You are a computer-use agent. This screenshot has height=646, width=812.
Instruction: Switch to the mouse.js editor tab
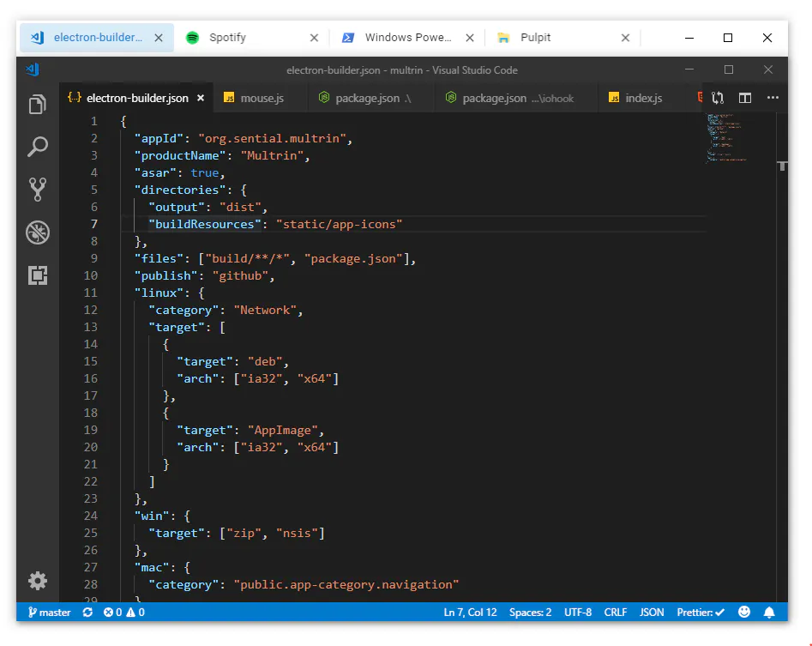click(x=253, y=98)
